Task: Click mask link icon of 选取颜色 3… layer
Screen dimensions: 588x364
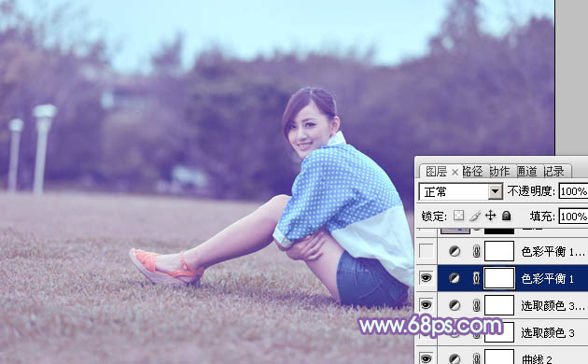Action: click(x=476, y=305)
